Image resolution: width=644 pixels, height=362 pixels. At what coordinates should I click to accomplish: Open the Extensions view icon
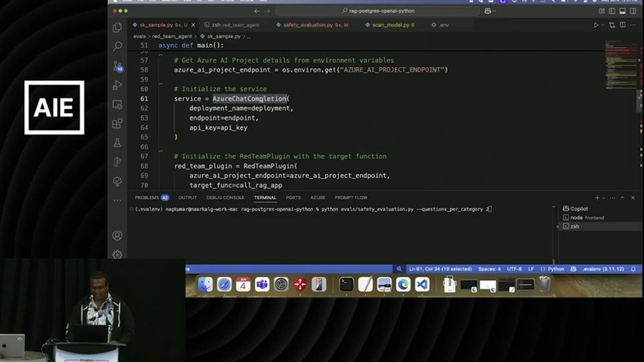point(117,124)
